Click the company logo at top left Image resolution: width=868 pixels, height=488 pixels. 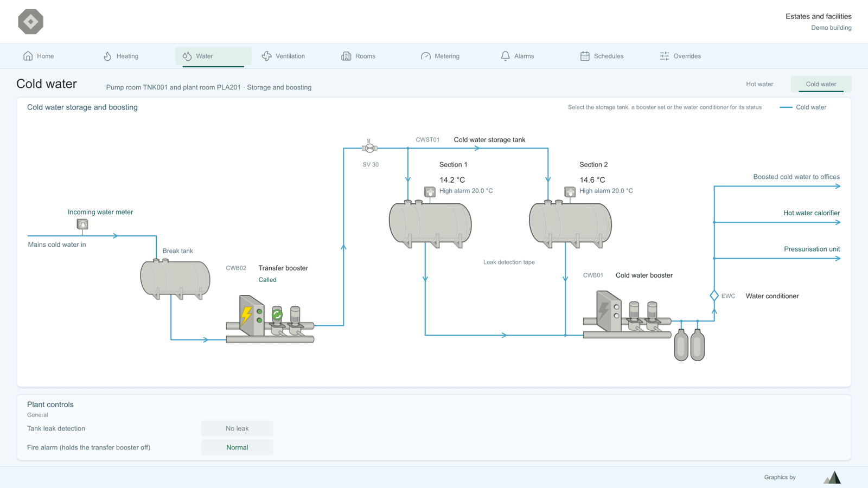(x=30, y=22)
